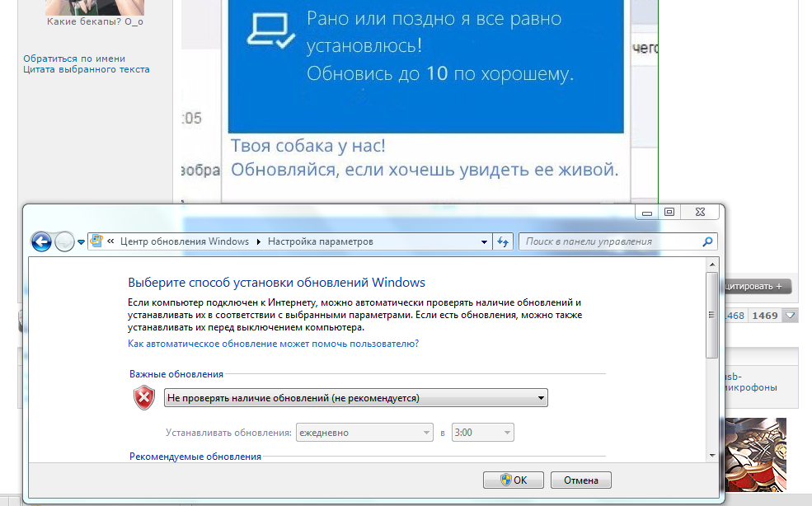Go back with the blue back arrow
812x506 pixels.
[41, 241]
